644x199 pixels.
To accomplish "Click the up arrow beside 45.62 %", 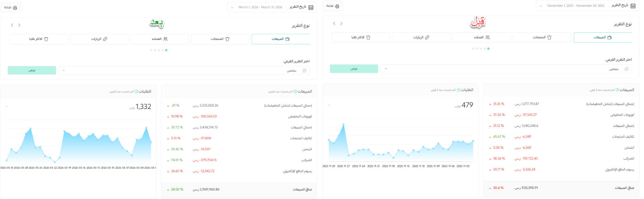I will pyautogui.click(x=490, y=137).
